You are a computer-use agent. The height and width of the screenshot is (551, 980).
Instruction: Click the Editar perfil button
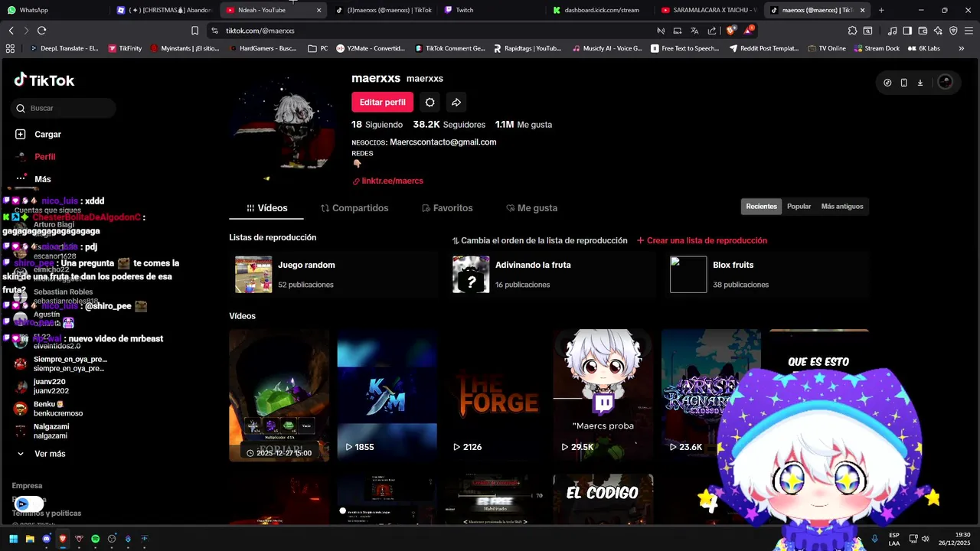pyautogui.click(x=382, y=103)
